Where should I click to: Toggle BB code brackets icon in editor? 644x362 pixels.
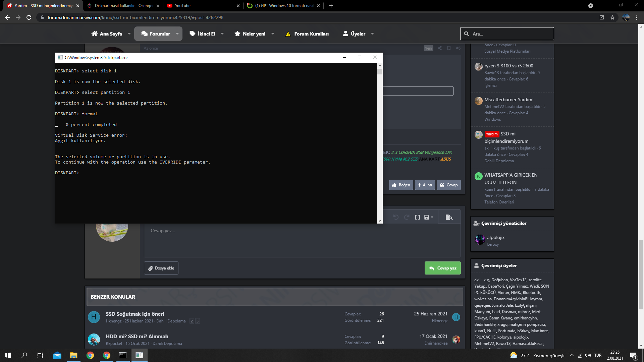pos(417,217)
